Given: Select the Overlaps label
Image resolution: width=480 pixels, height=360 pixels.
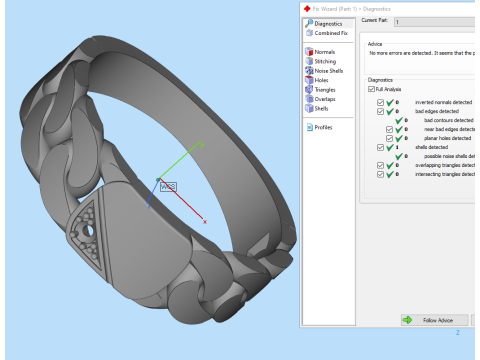Looking at the screenshot, I should click(x=325, y=99).
